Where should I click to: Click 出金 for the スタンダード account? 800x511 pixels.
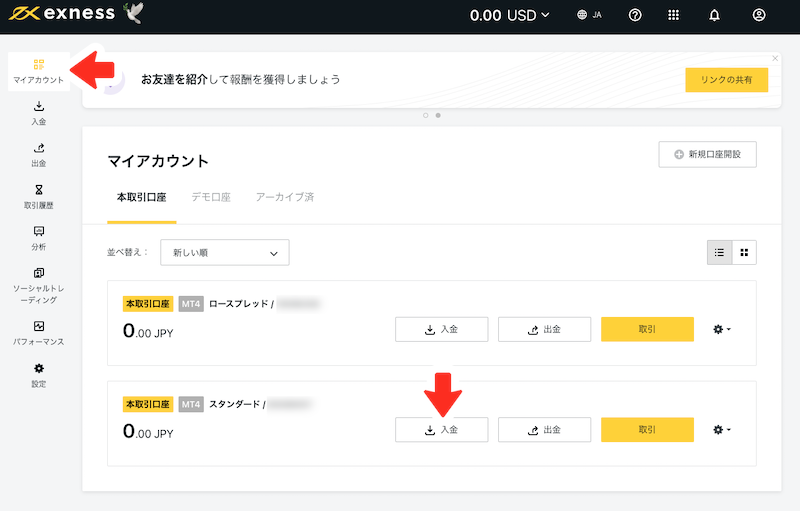(x=544, y=430)
